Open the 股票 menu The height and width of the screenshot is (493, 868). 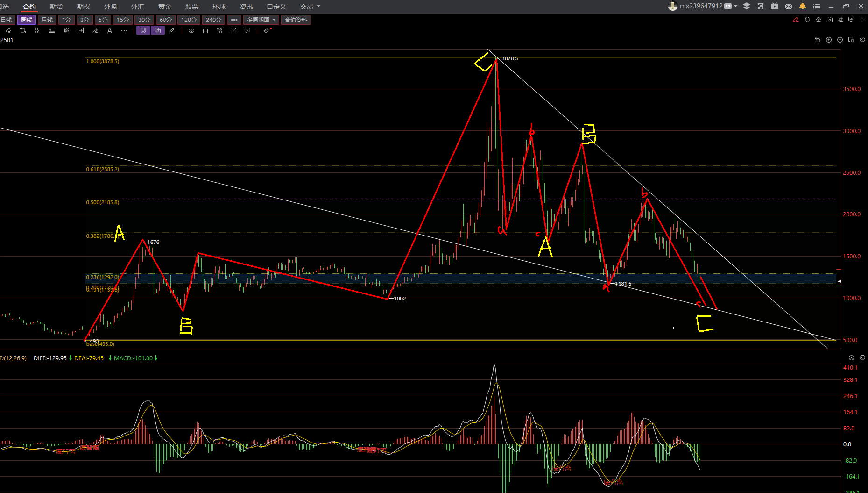click(192, 7)
